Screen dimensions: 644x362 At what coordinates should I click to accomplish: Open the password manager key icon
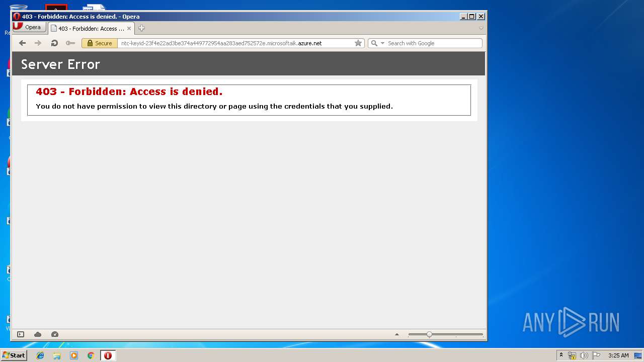pyautogui.click(x=70, y=43)
